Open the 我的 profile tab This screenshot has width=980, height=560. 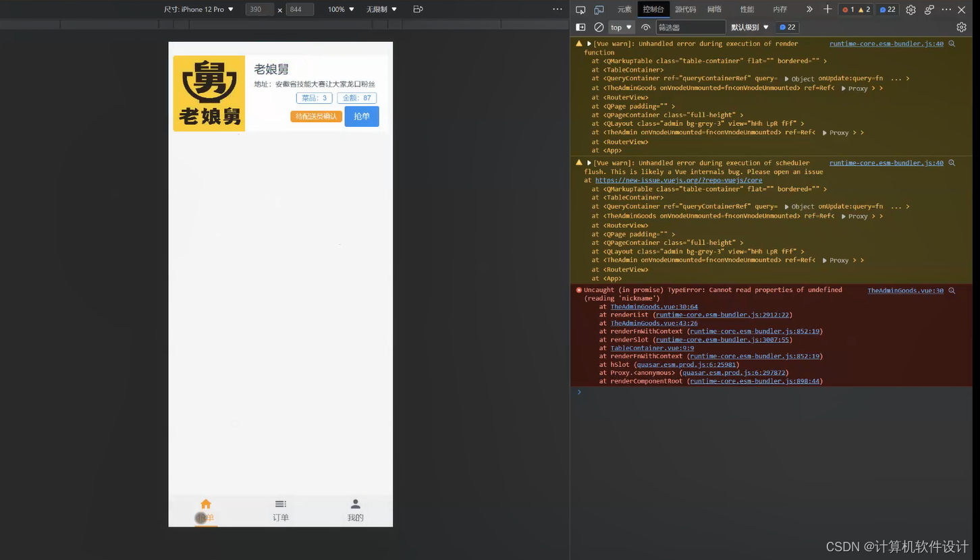356,510
